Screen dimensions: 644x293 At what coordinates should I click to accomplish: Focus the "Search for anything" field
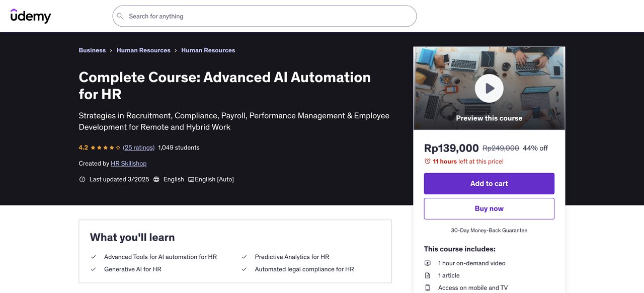click(x=265, y=16)
